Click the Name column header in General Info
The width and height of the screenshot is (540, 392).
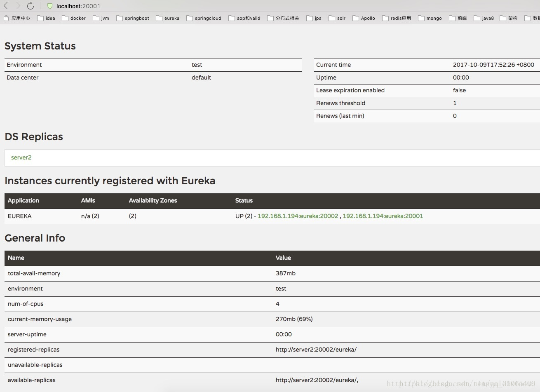16,258
